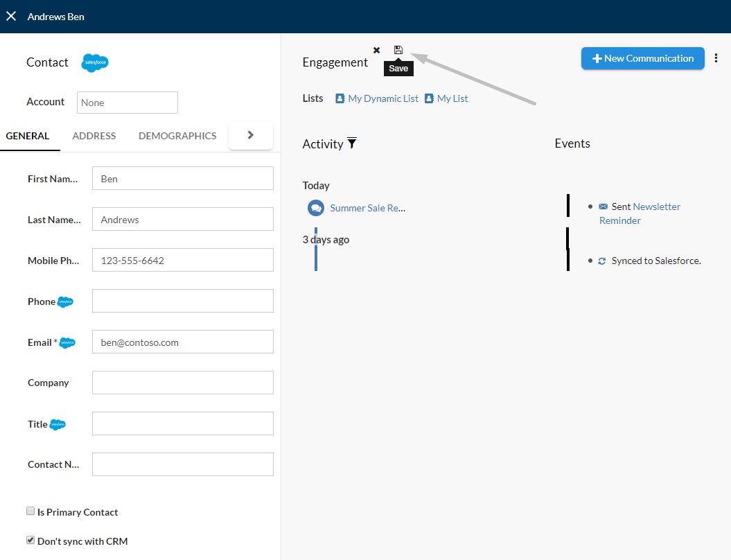Viewport: 731px width, 560px height.
Task: Click the Events section heading
Action: 572,143
